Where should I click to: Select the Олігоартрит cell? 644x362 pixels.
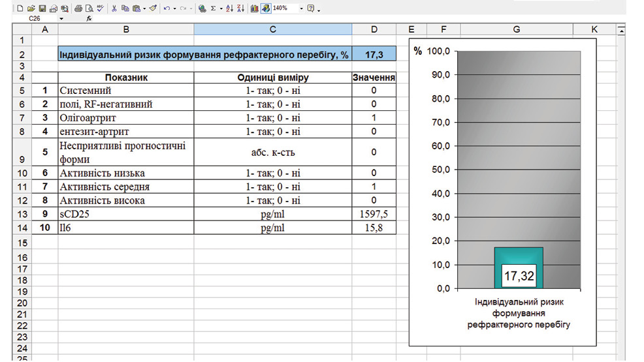click(126, 117)
